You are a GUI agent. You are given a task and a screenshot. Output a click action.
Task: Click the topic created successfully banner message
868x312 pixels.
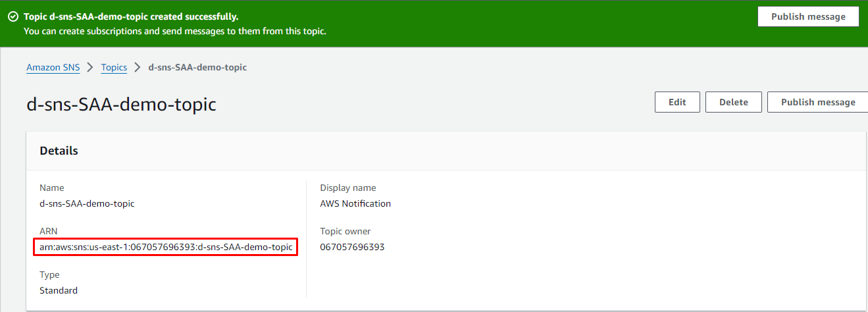131,16
